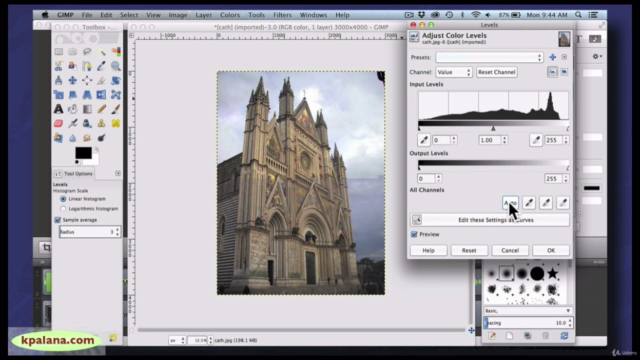Screen dimensions: 640x360
Task: Select the Rectangle Select tool
Action: coord(58,52)
